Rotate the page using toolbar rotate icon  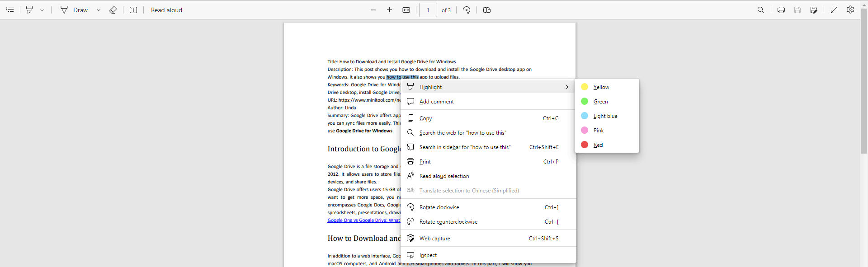pyautogui.click(x=467, y=10)
